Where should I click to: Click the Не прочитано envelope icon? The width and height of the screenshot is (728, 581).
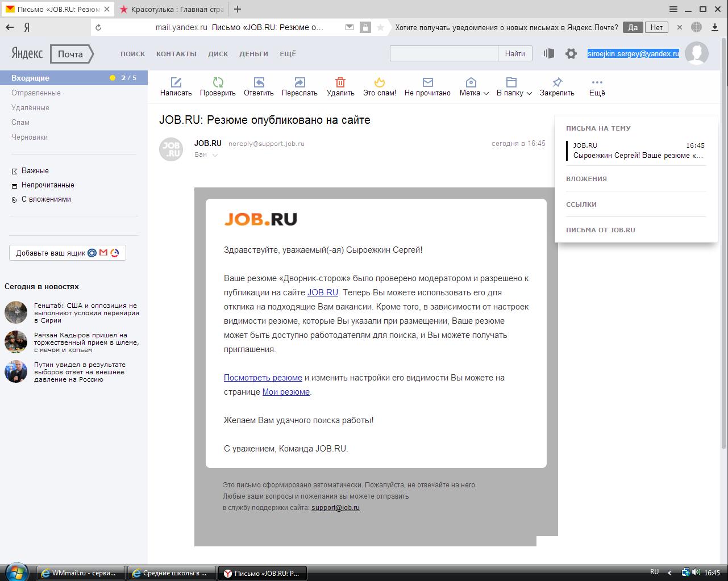pos(427,82)
